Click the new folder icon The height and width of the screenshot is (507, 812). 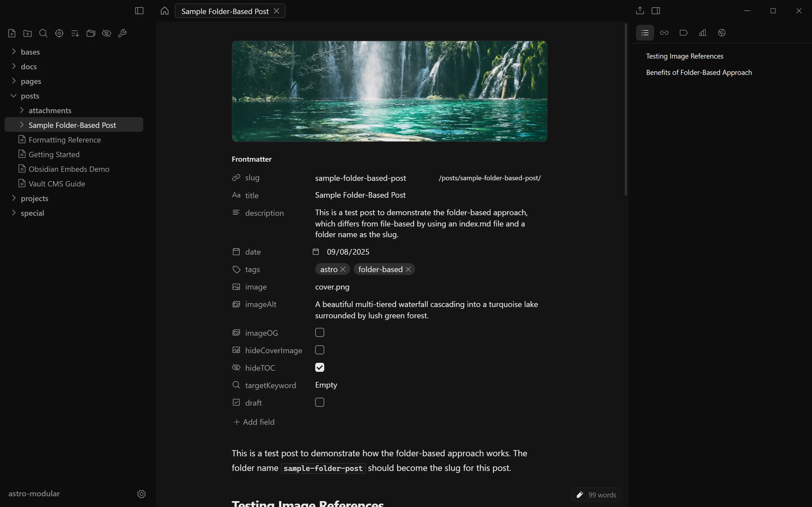point(28,33)
